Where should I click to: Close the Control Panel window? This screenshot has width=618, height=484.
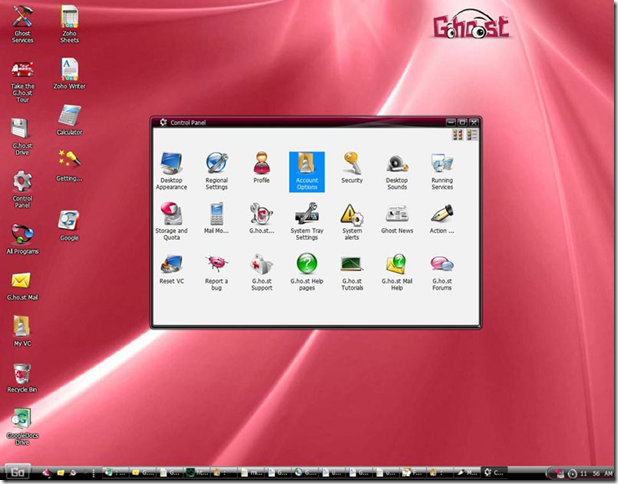click(474, 122)
